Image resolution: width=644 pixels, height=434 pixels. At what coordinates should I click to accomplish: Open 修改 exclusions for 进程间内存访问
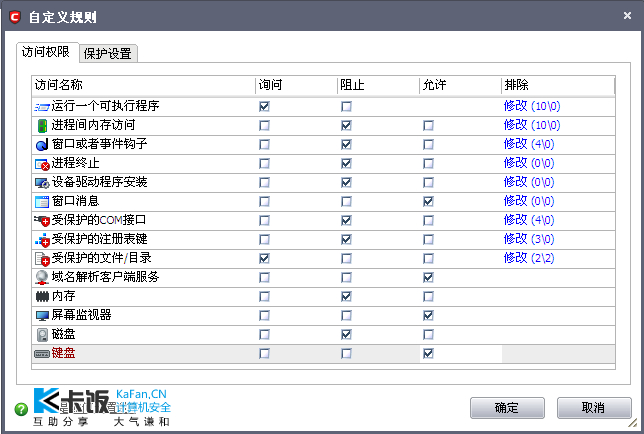532,125
